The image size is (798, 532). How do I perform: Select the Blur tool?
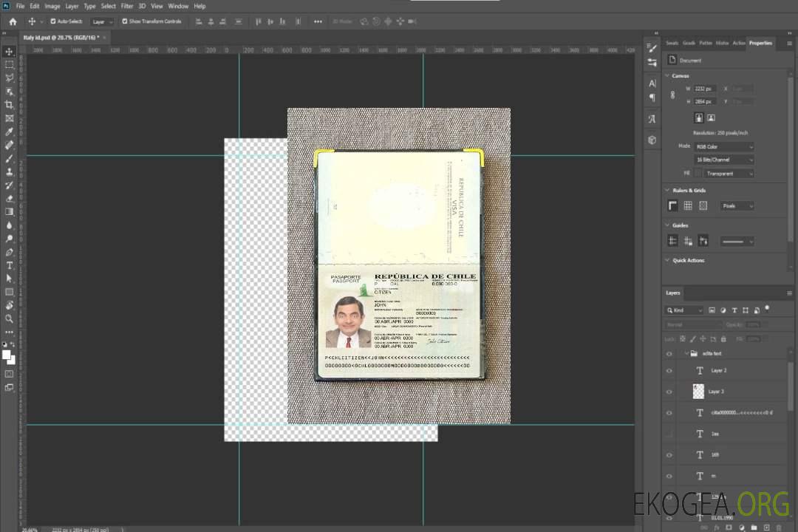[9, 225]
